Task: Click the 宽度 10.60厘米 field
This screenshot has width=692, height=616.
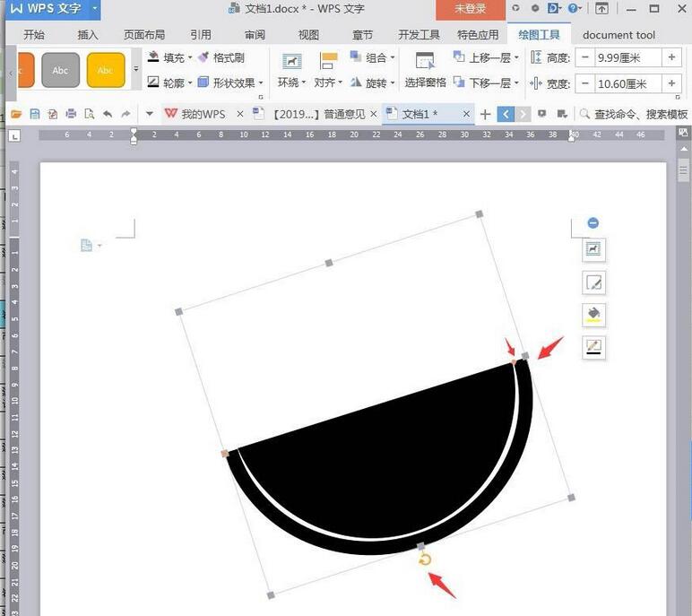Action: coord(628,83)
